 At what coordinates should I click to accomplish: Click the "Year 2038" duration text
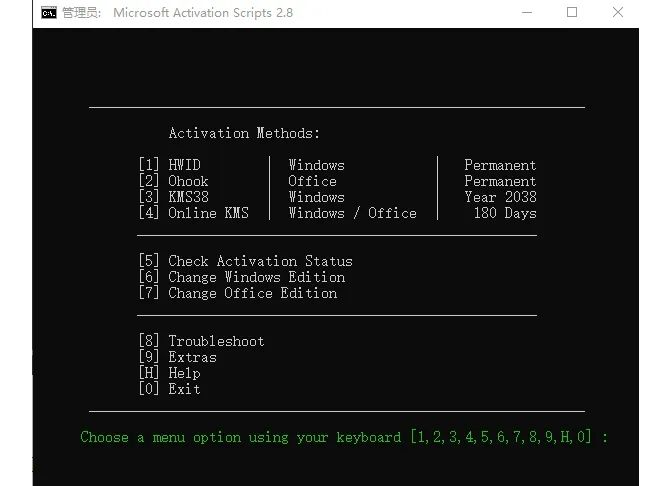[x=500, y=197]
